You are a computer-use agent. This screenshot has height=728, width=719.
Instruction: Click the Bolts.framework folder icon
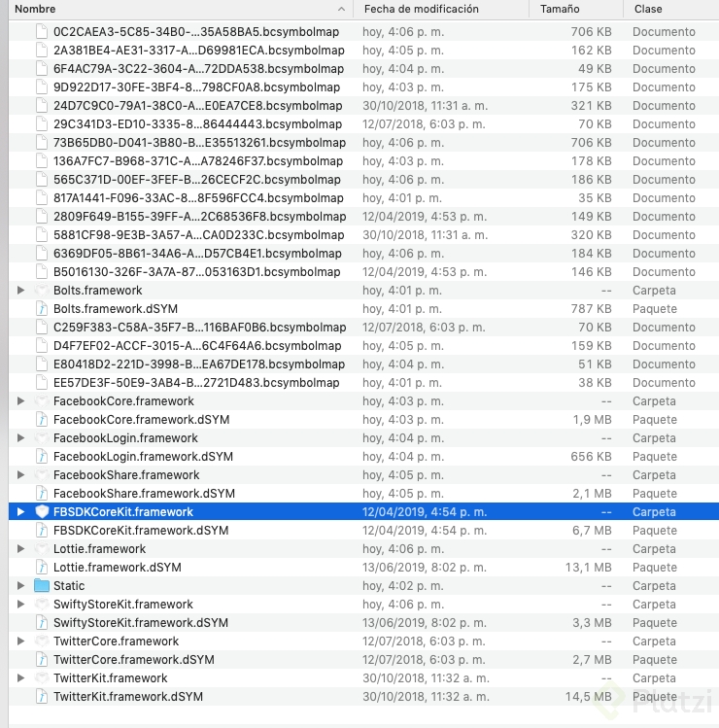pyautogui.click(x=42, y=291)
